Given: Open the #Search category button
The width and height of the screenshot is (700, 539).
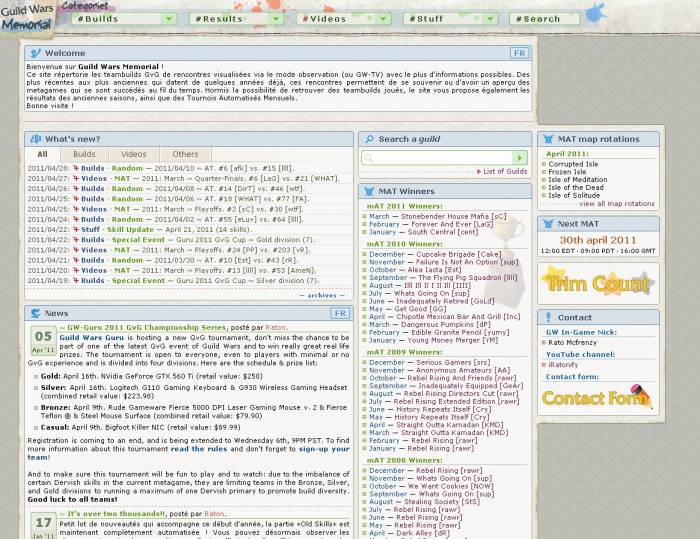Looking at the screenshot, I should pos(545,19).
